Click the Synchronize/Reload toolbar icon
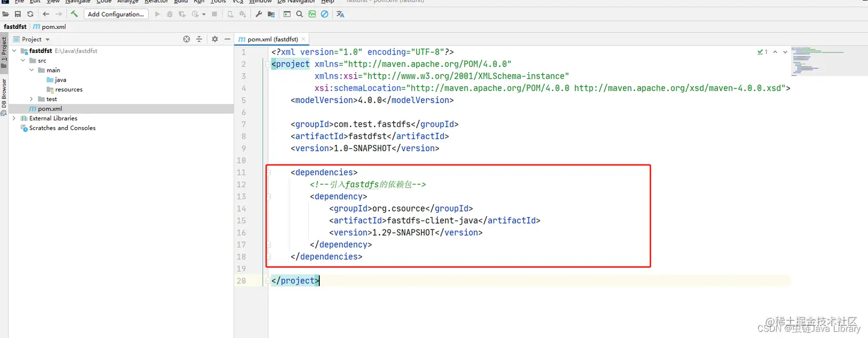This screenshot has width=868, height=338. click(30, 14)
